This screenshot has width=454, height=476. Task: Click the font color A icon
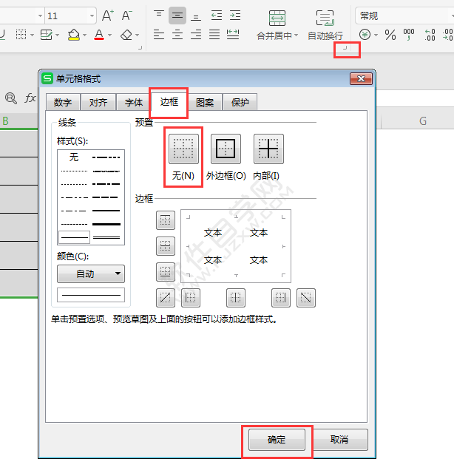[x=98, y=35]
